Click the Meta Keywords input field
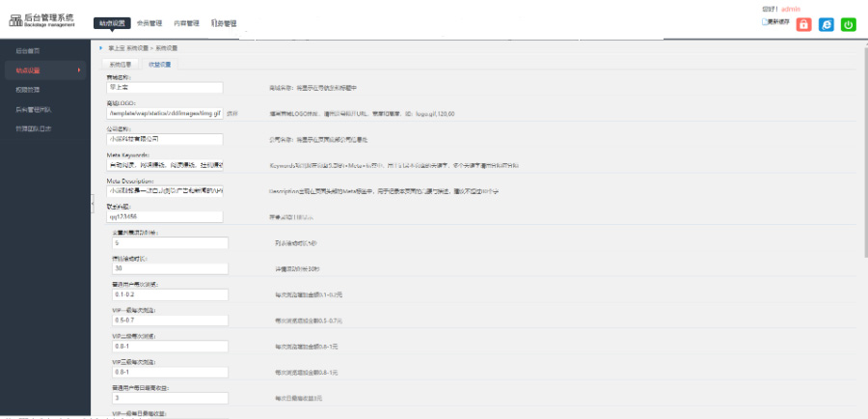This screenshot has height=419, width=868. [165, 165]
